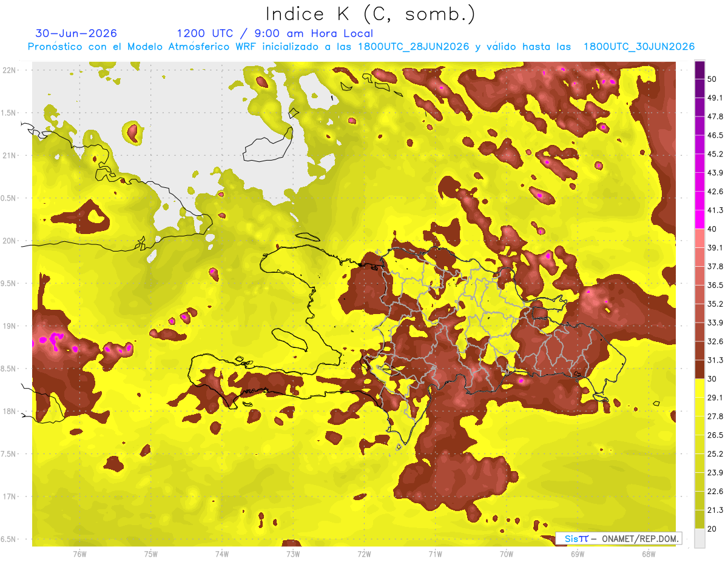Image resolution: width=728 pixels, height=562 pixels.
Task: Click the '26.5' colorbar value
Action: 715,435
